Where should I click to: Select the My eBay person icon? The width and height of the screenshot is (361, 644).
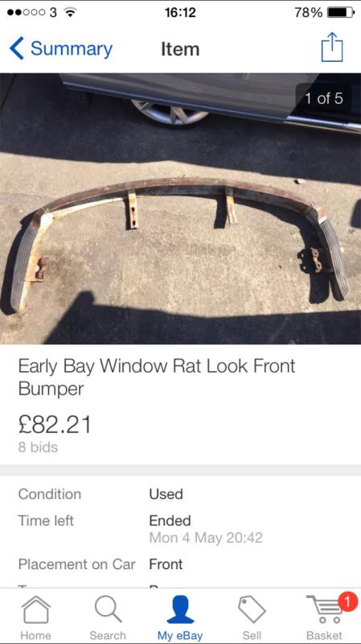coord(180,610)
